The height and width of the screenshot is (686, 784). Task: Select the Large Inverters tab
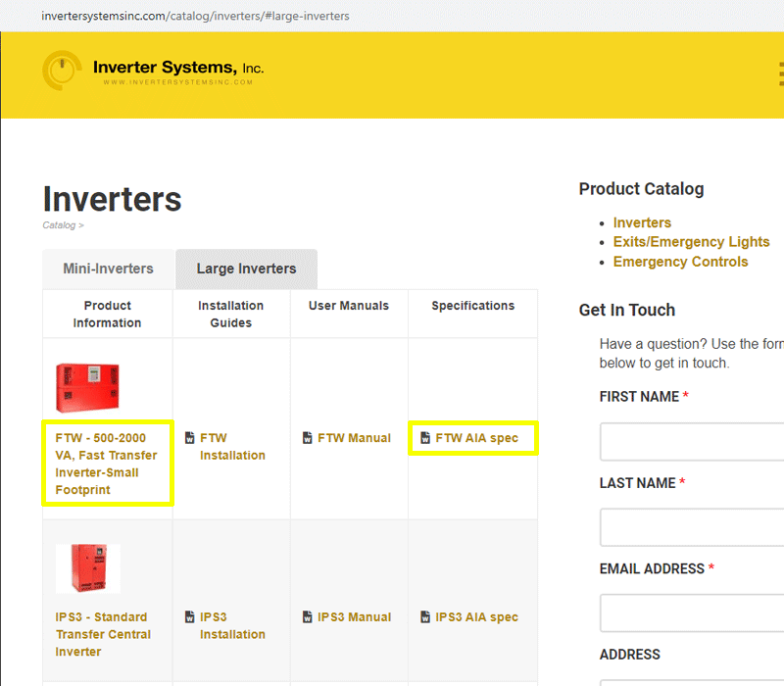[246, 269]
